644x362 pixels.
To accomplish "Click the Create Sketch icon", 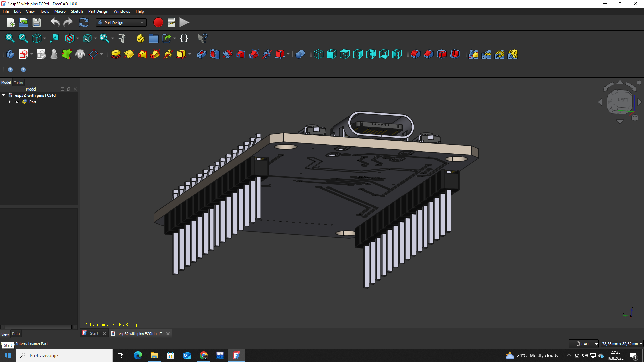I will [x=23, y=54].
